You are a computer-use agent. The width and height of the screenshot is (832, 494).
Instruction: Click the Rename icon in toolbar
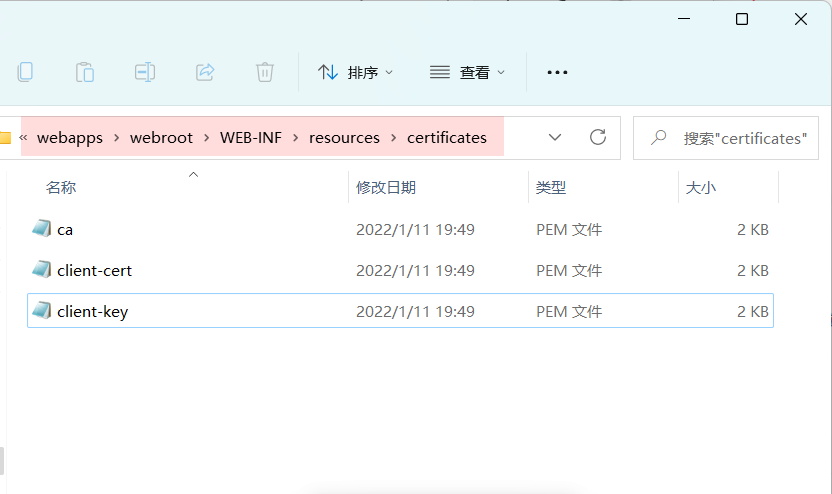point(145,72)
